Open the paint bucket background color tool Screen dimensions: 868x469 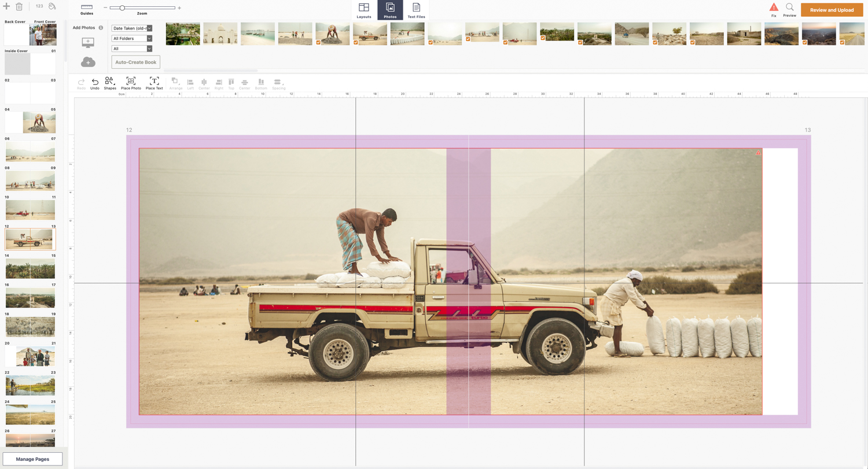[x=52, y=6]
